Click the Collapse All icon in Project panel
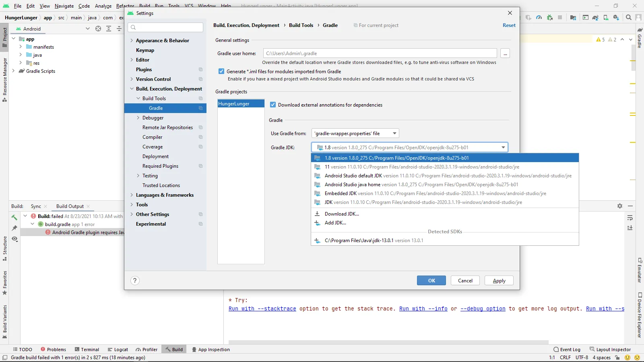644x362 pixels. (x=119, y=29)
